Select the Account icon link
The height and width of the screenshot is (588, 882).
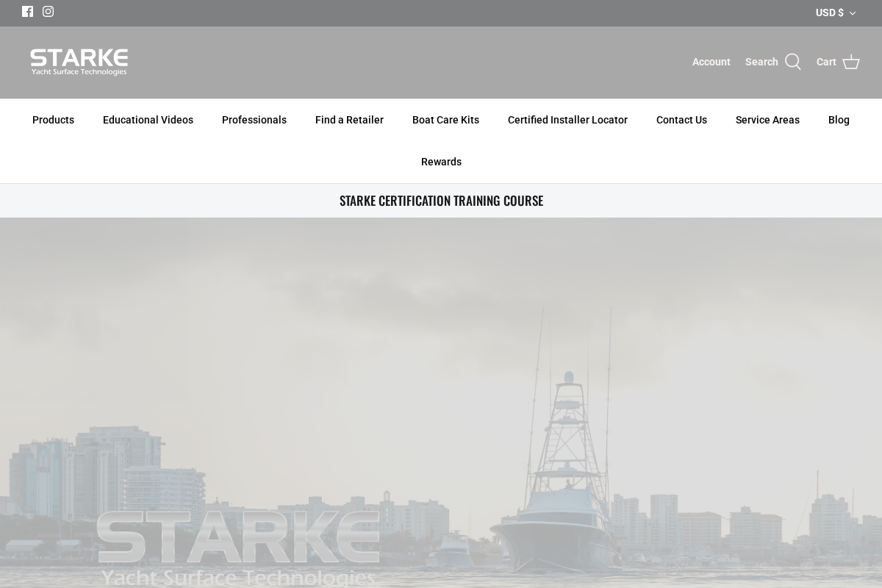pyautogui.click(x=711, y=62)
